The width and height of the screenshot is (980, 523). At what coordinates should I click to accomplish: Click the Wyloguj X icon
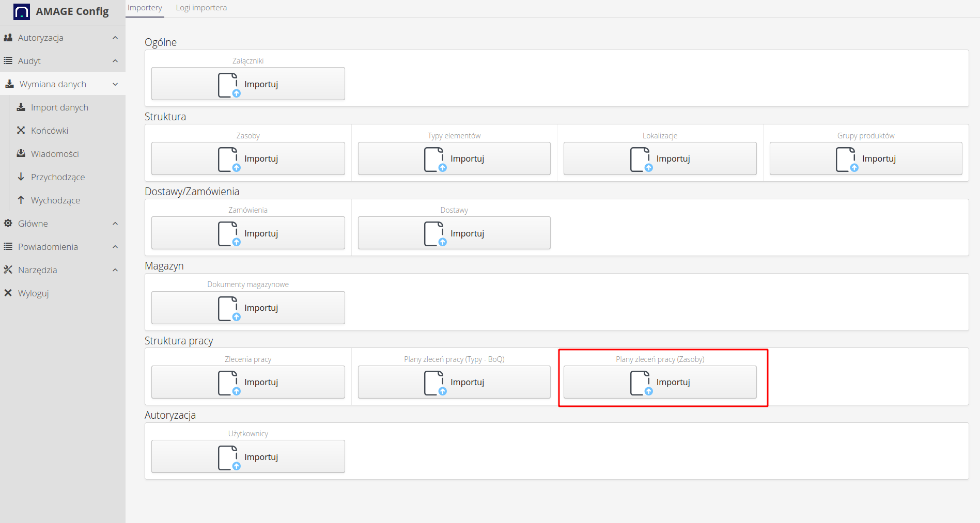coord(8,293)
